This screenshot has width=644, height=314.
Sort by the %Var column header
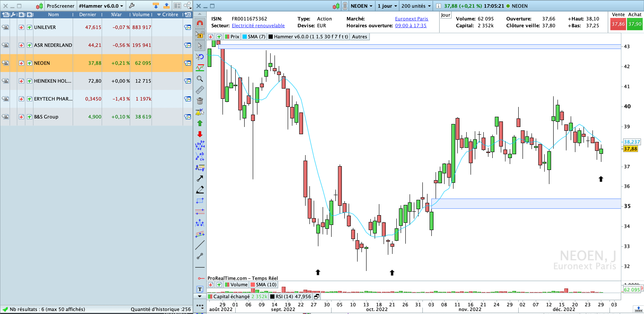coord(116,15)
